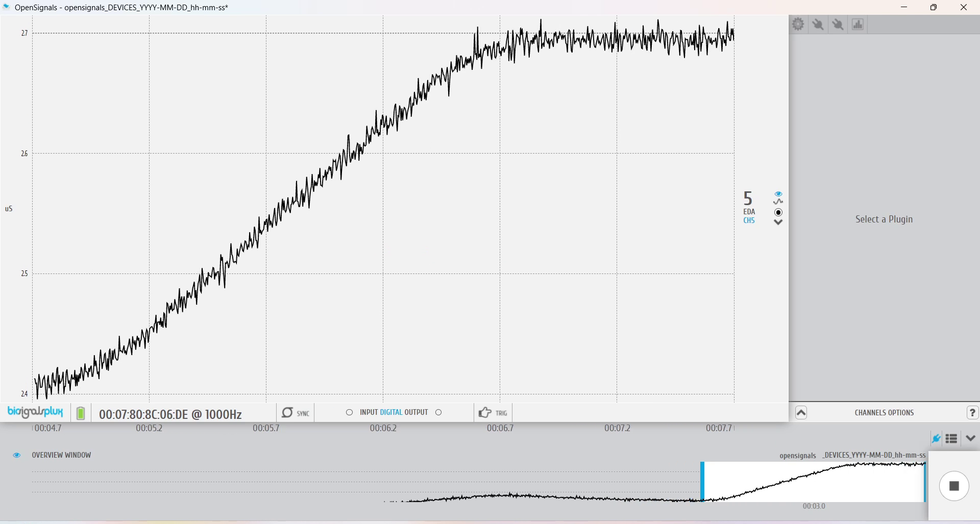
Task: Toggle the Overview Window eye icon
Action: (x=17, y=455)
